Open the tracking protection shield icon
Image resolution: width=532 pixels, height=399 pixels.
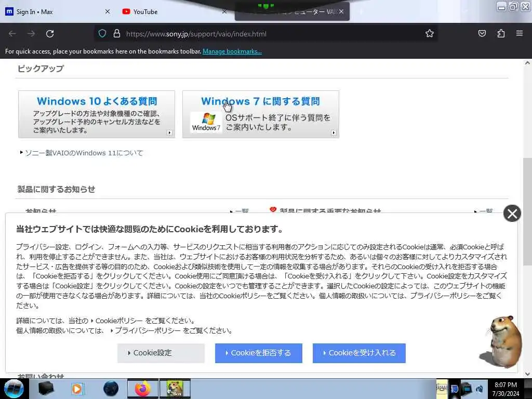pyautogui.click(x=102, y=34)
